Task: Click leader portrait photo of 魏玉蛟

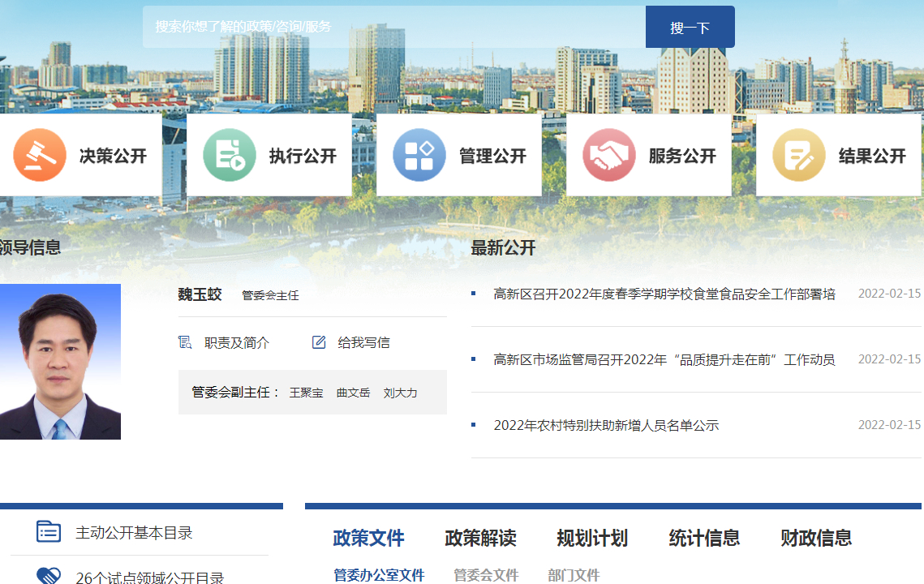Action: click(60, 362)
